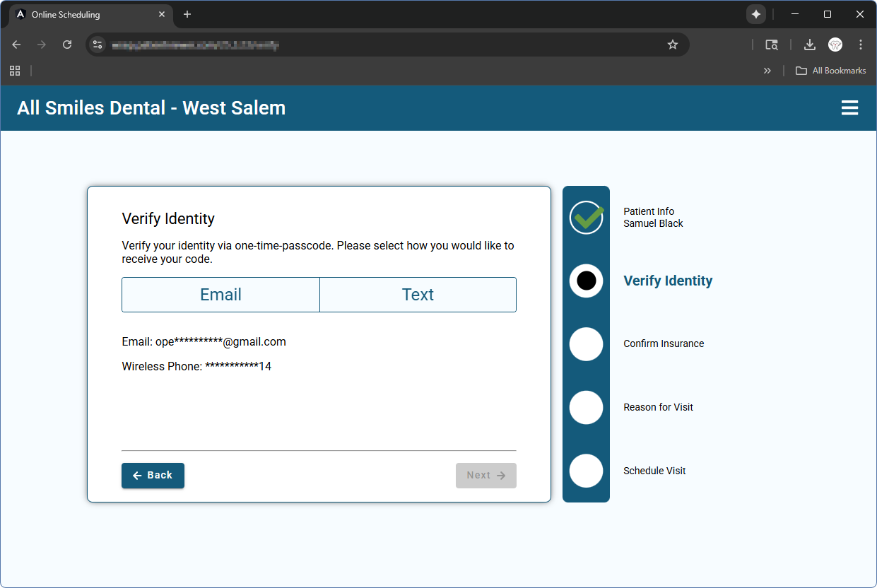Expand the hidden bookmarks chevron
This screenshot has height=588, width=877.
[767, 71]
